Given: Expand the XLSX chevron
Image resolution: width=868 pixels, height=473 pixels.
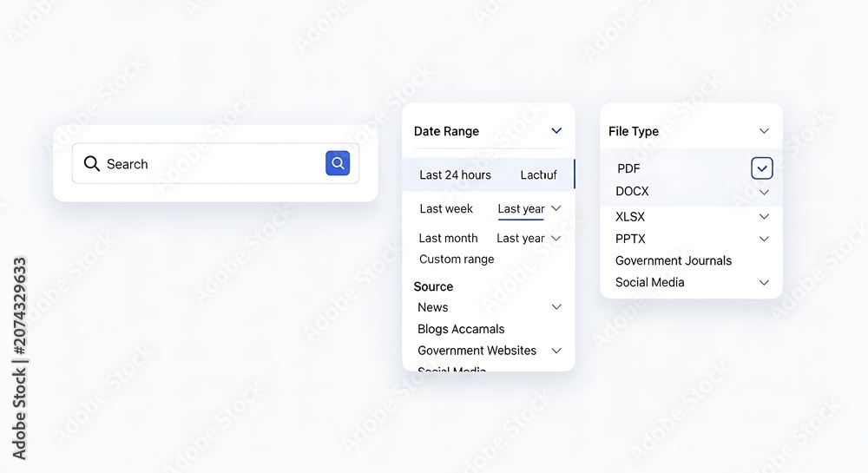Looking at the screenshot, I should coord(764,216).
